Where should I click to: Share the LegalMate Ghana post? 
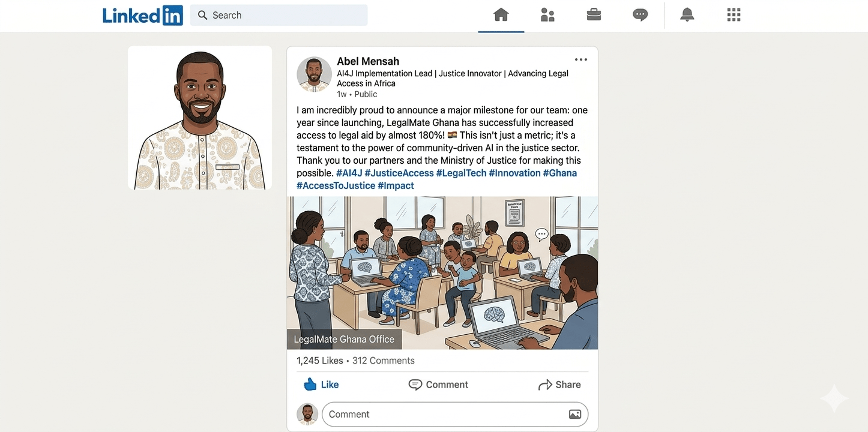559,385
